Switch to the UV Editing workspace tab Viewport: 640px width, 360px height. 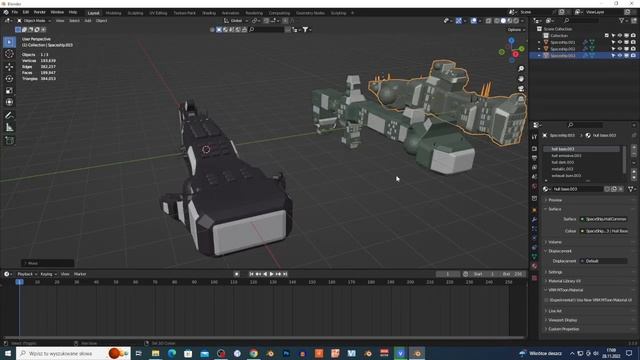tap(158, 13)
